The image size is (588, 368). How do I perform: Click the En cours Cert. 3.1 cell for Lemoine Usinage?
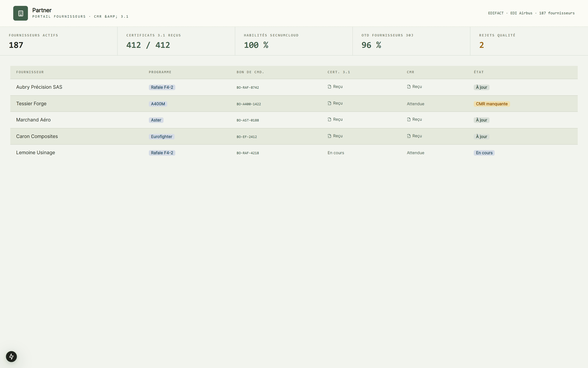coord(336,153)
